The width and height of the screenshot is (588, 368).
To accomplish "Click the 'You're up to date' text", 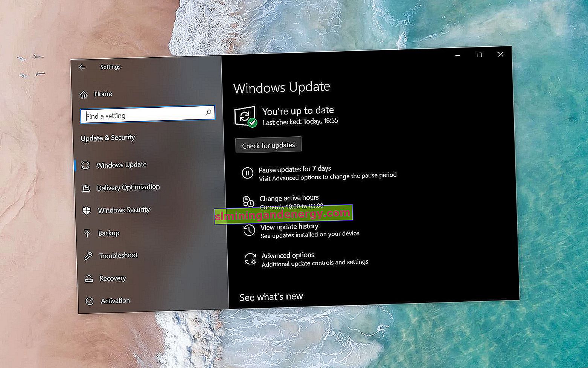I will click(298, 111).
